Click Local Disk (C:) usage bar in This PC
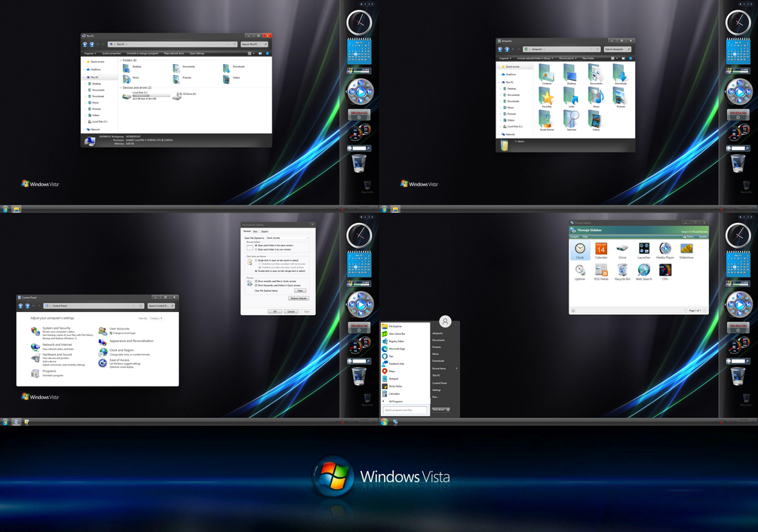Image resolution: width=758 pixels, height=532 pixels. click(151, 96)
